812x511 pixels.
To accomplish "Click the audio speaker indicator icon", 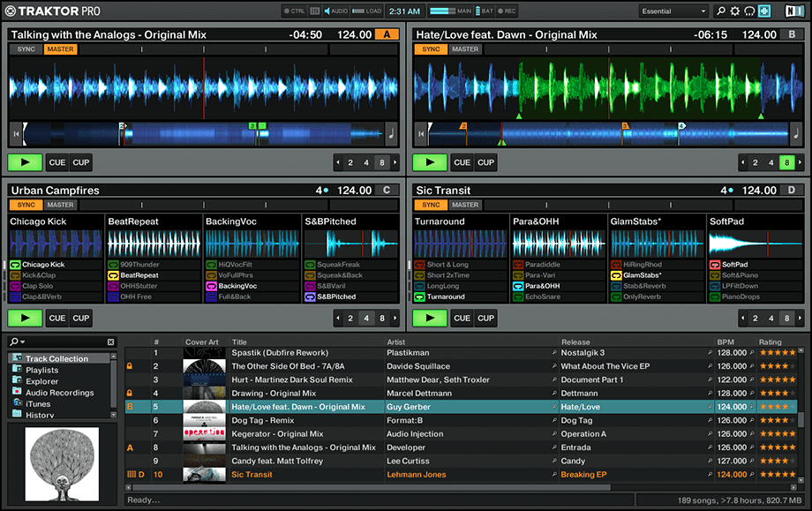I will pos(329,11).
